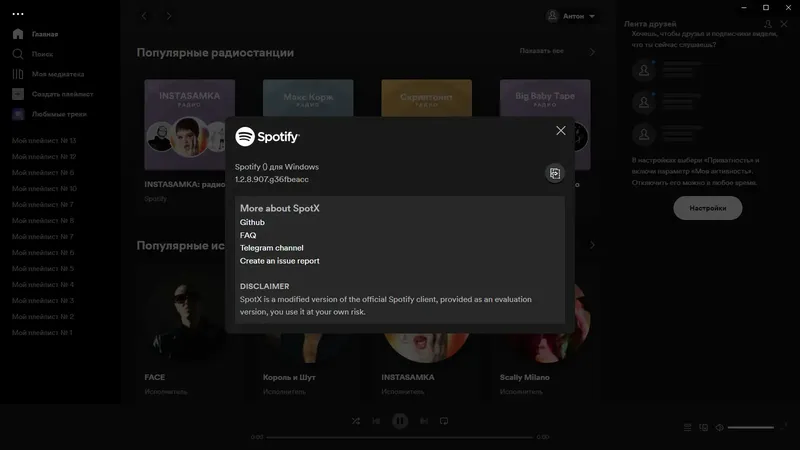Open the FAQ link
The height and width of the screenshot is (450, 800).
click(248, 235)
